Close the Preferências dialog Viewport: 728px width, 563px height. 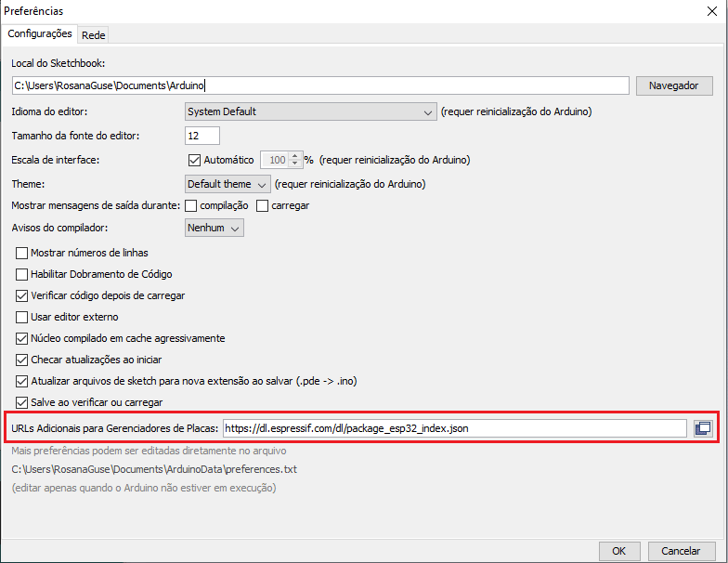711,11
